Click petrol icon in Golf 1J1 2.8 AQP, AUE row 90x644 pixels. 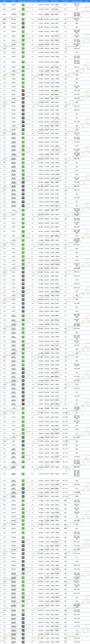click(23, 264)
